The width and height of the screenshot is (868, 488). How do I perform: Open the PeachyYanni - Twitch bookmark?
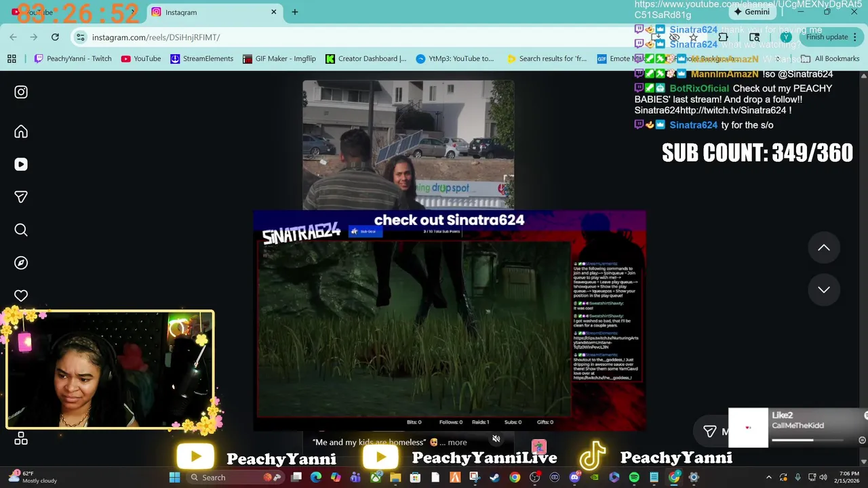coord(73,59)
